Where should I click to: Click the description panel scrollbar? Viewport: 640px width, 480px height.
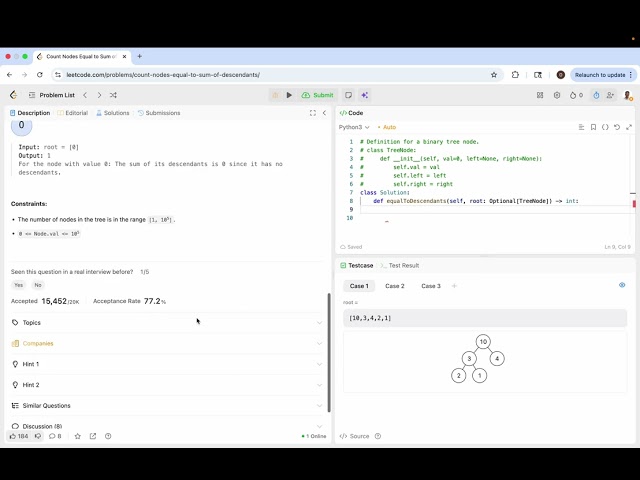[329, 353]
